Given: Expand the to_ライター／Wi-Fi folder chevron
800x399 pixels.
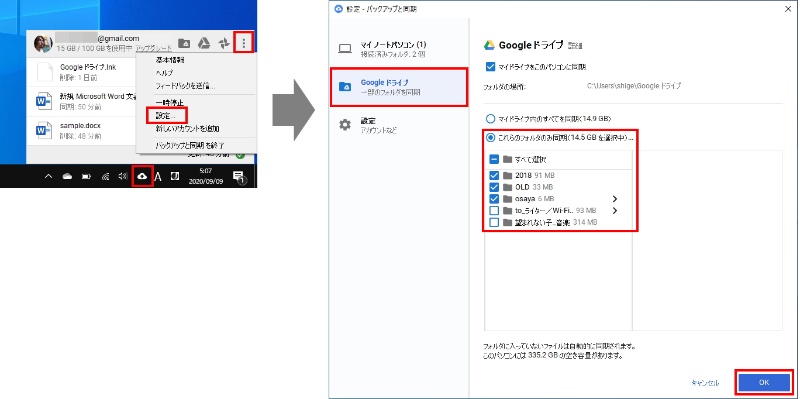Looking at the screenshot, I should click(x=615, y=210).
